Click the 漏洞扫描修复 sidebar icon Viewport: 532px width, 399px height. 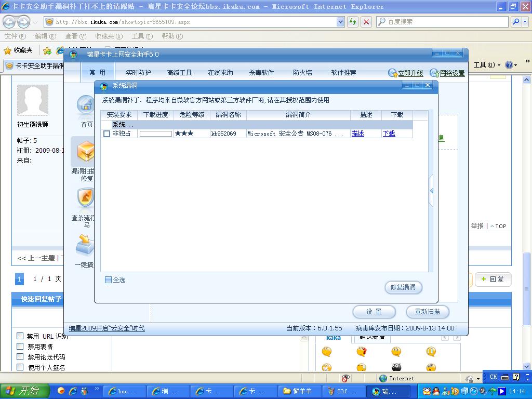(85, 152)
